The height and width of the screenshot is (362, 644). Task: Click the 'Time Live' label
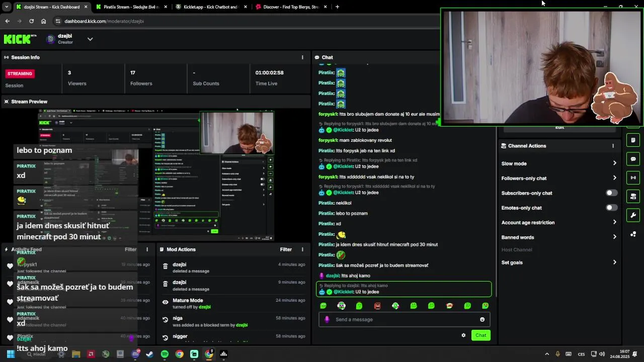tap(266, 83)
